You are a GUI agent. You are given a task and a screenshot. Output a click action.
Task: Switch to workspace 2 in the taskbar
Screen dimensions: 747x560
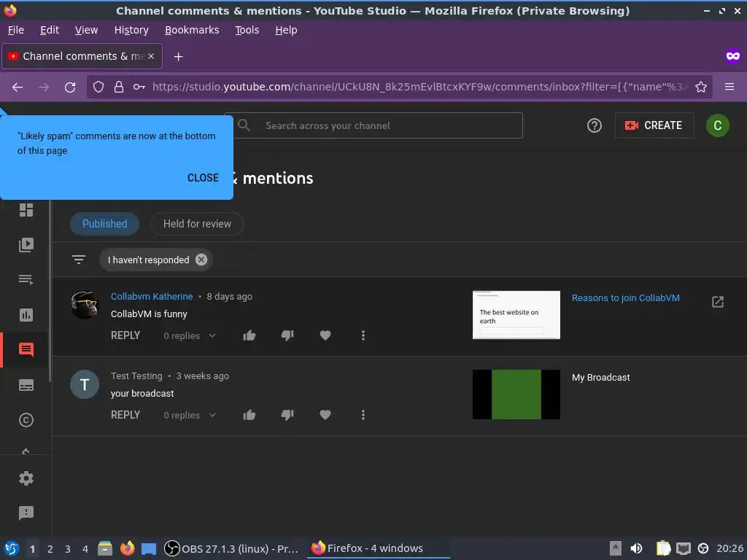50,549
